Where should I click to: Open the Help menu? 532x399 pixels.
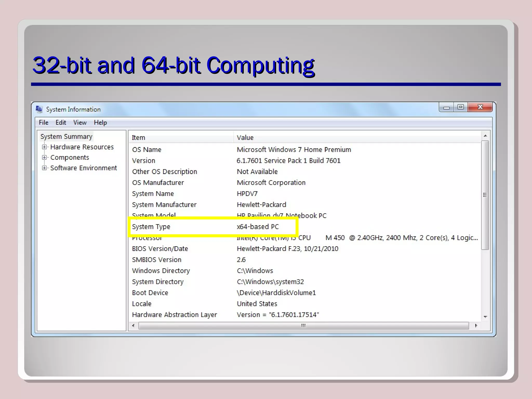pos(100,122)
